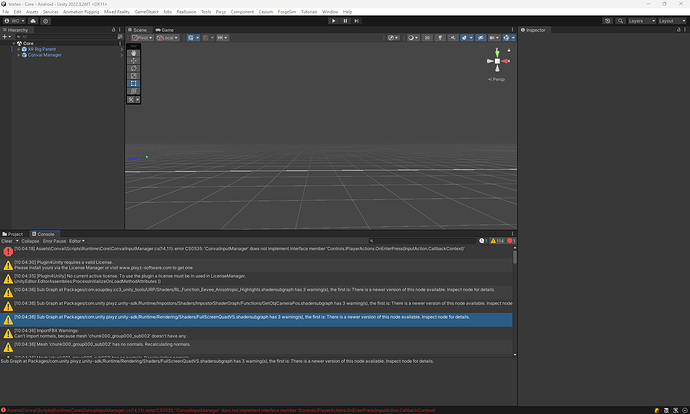Toggle scene lighting
The width and height of the screenshot is (690, 414).
(440, 38)
